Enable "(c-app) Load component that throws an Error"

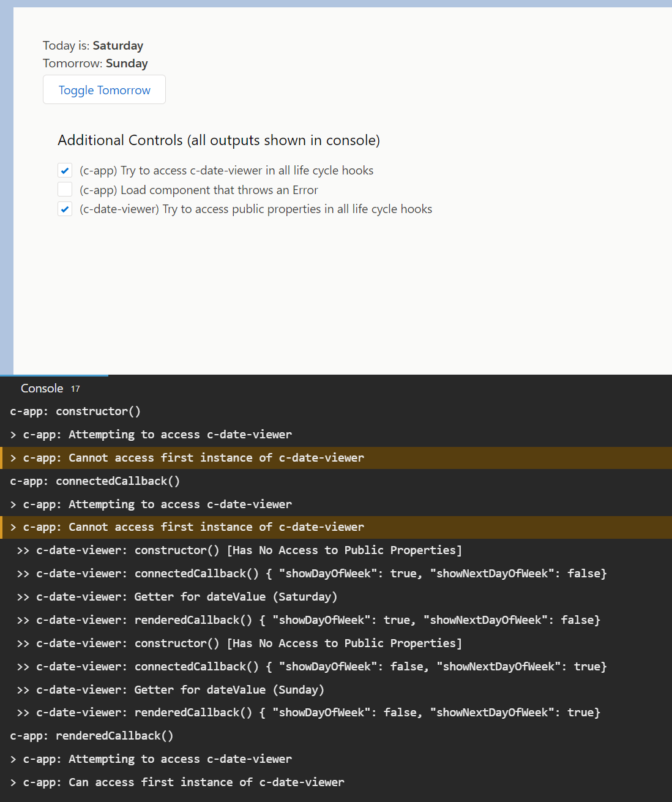point(65,189)
